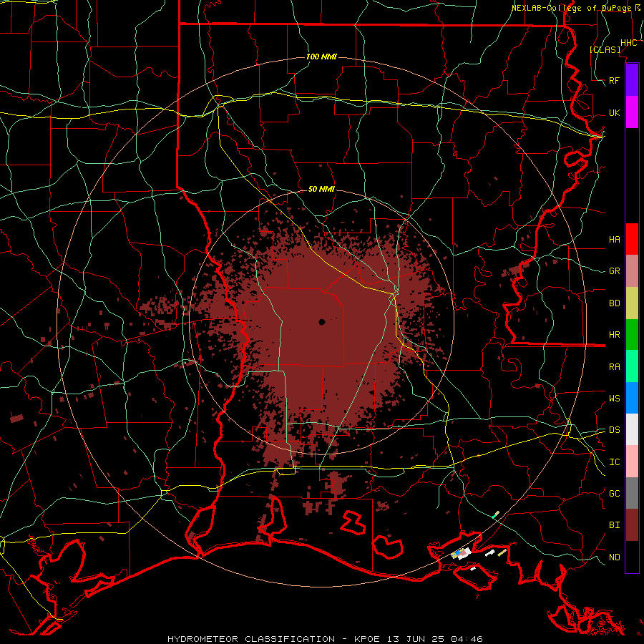The width and height of the screenshot is (644, 644).
Task: Click the white DS color swatch
Action: 632,429
